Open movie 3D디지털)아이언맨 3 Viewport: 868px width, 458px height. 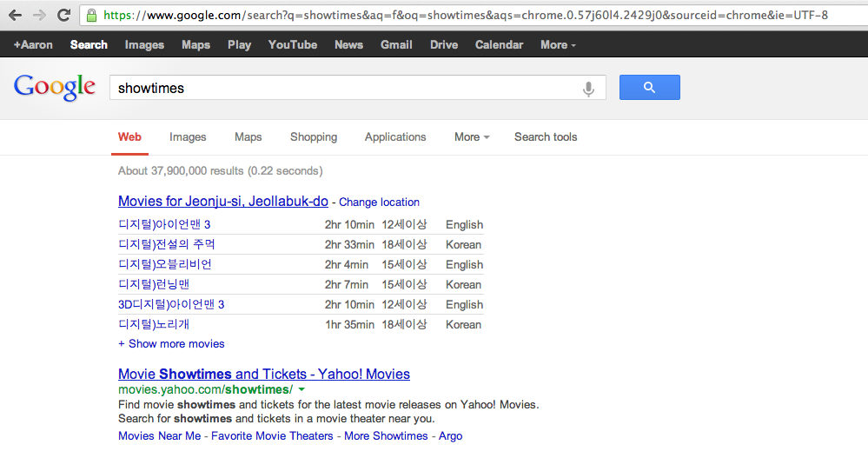click(x=171, y=304)
